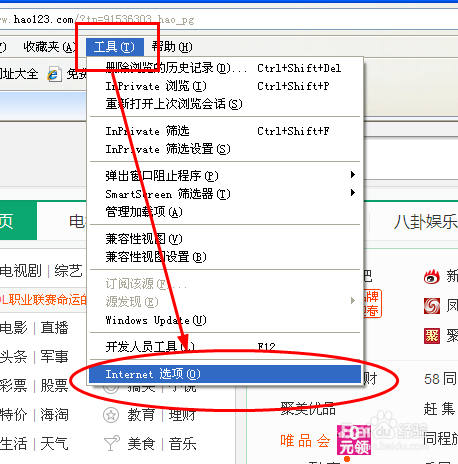This screenshot has width=458, height=464.
Task: Click the Sina Weibo eye icon
Action: 432,277
